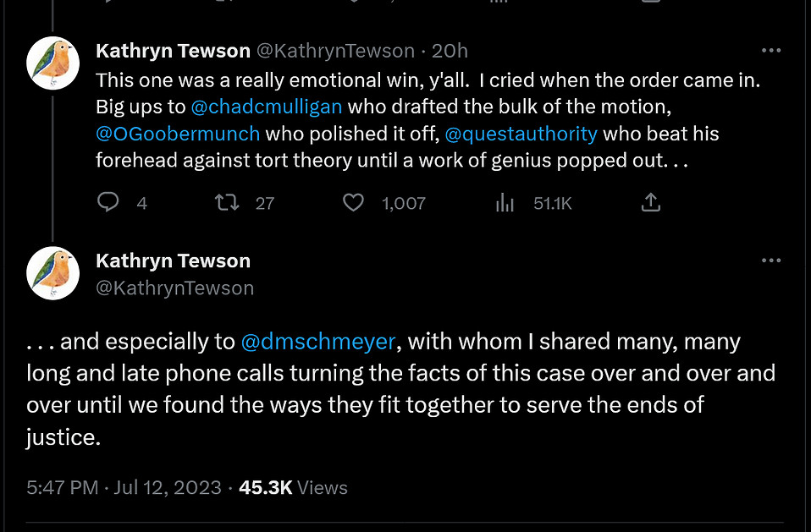
Task: Click the @KathrynTewson handle in first tweet
Action: [335, 51]
